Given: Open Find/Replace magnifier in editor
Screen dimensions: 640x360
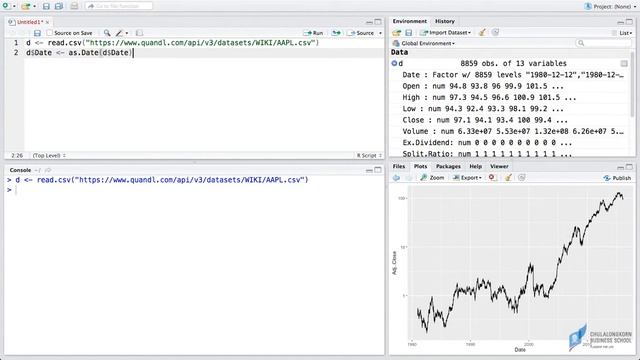Looking at the screenshot, I should point(107,33).
